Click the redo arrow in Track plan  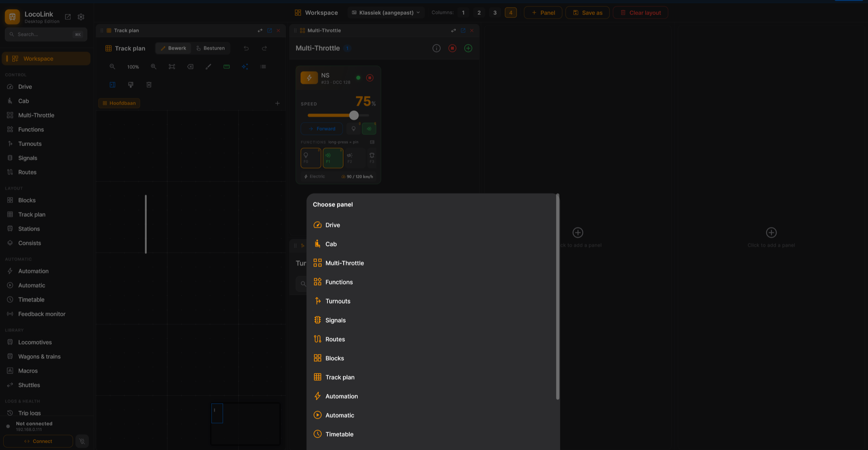264,48
